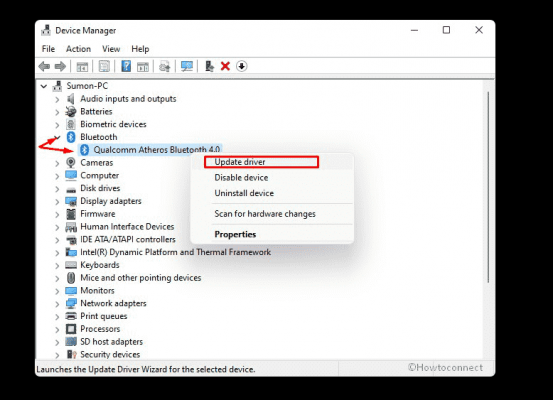Maximize the Device Manager window

coord(446,30)
